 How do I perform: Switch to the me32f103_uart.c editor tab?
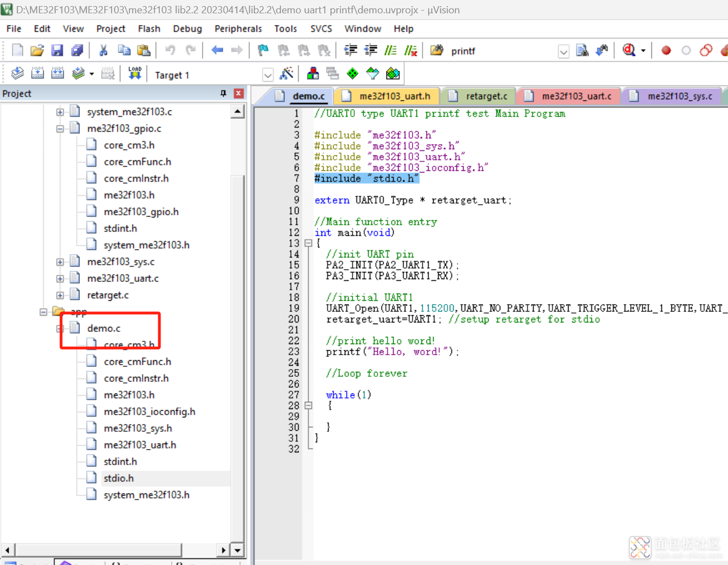point(569,96)
